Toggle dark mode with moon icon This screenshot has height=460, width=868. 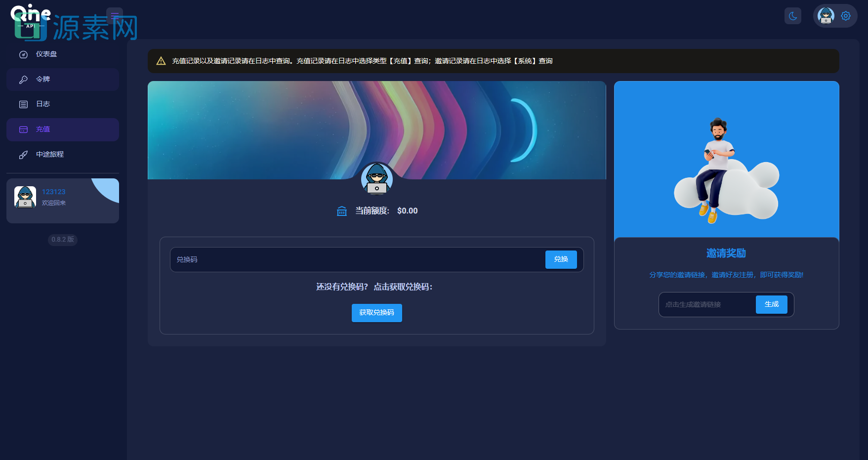tap(792, 16)
